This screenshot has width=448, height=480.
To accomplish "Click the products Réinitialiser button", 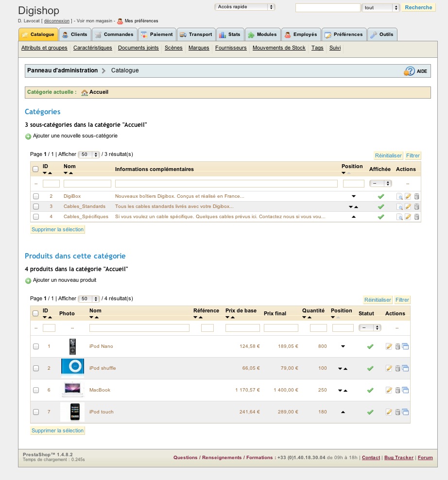I will tap(378, 300).
